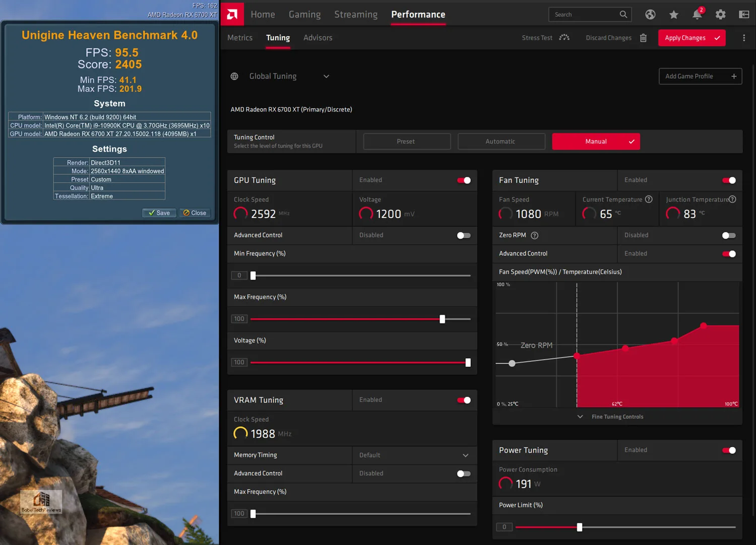Select Preset tuning control

pos(406,142)
